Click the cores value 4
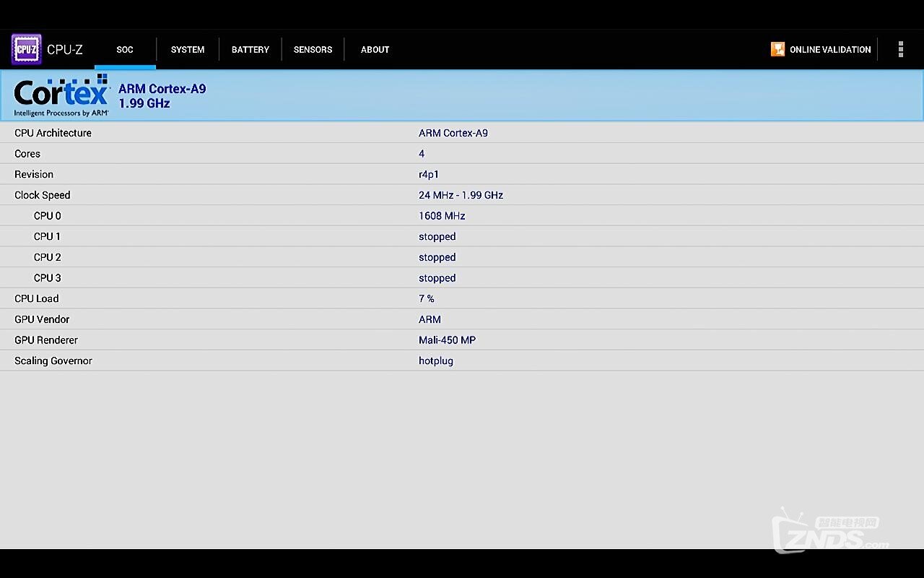The image size is (924, 578). pos(422,154)
